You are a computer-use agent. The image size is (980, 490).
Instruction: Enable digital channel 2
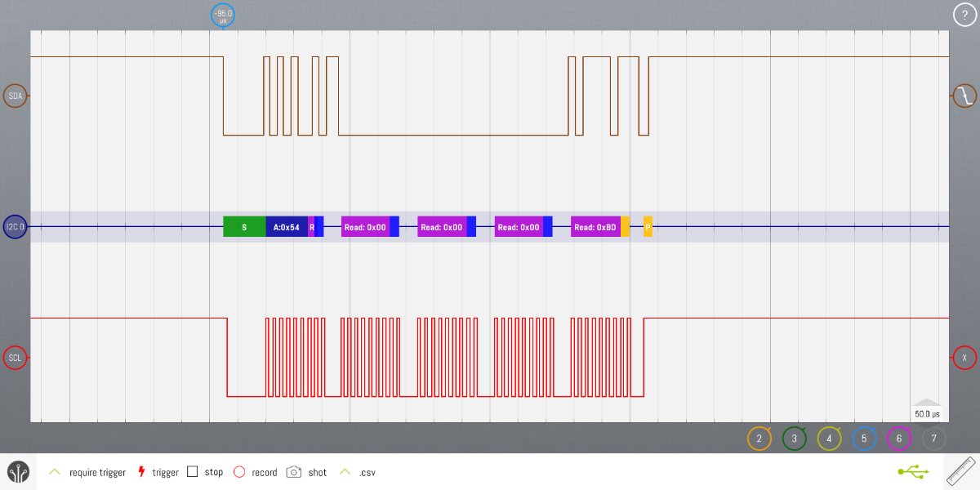click(x=759, y=439)
